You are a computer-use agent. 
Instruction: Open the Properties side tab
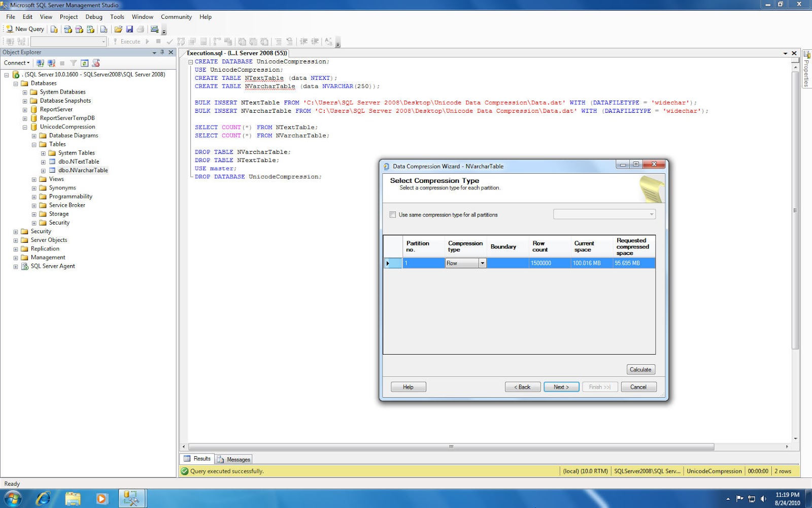[806, 69]
